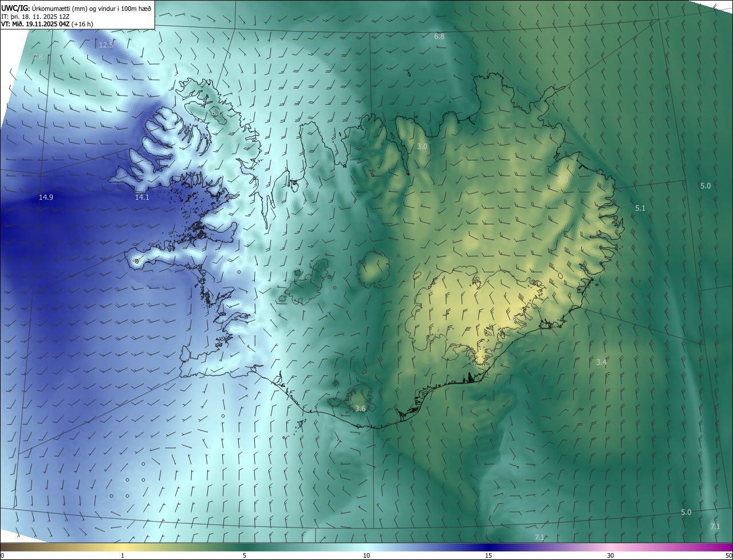Click the '15' tick on the color scale

[488, 555]
